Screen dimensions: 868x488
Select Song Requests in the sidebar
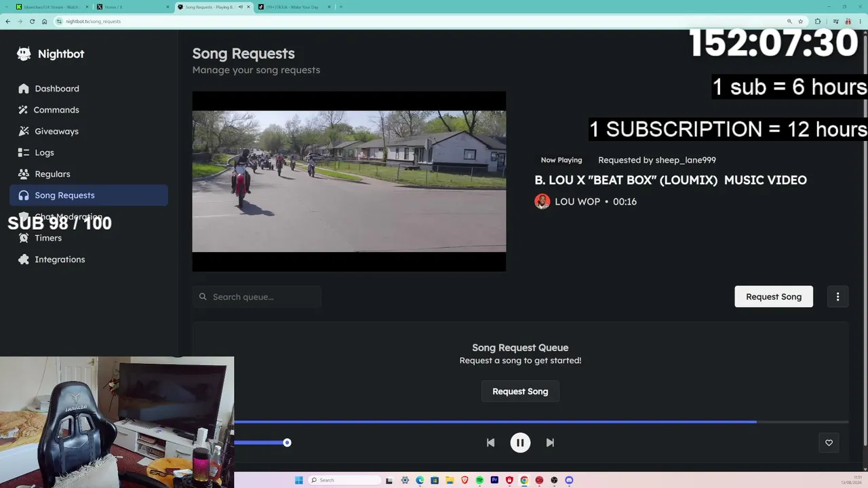89,195
